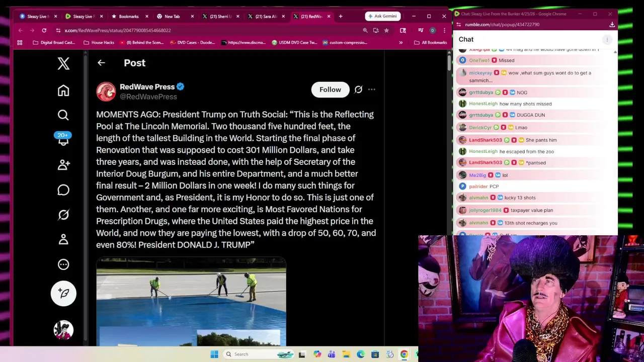Open Chat messages in the X sidebar
The height and width of the screenshot is (362, 644).
tap(63, 190)
